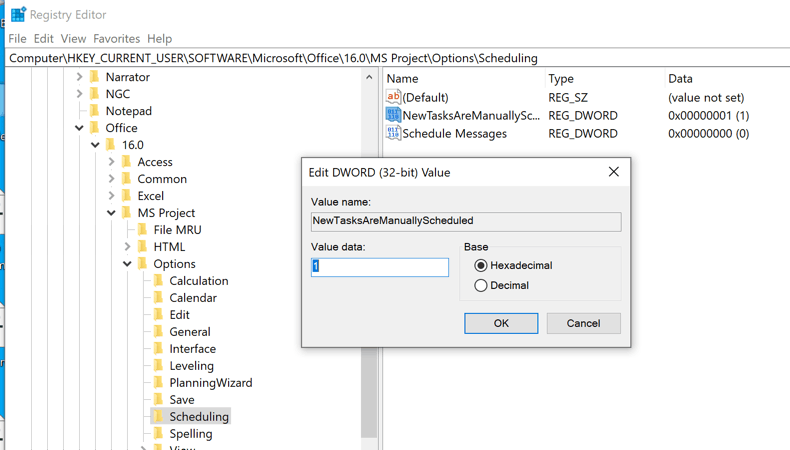The width and height of the screenshot is (790, 450).
Task: Click the Value name field
Action: pos(466,221)
